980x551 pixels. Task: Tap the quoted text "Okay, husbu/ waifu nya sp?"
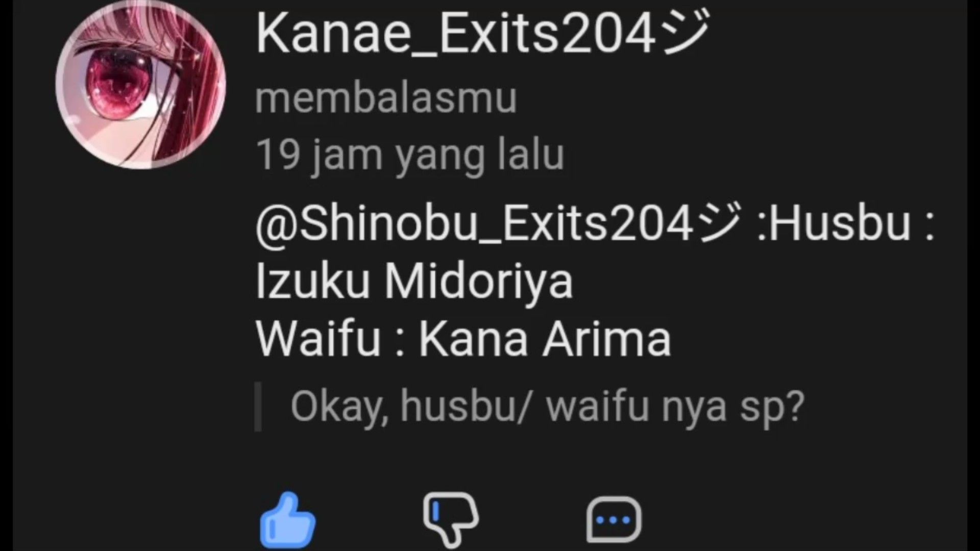[x=547, y=406]
